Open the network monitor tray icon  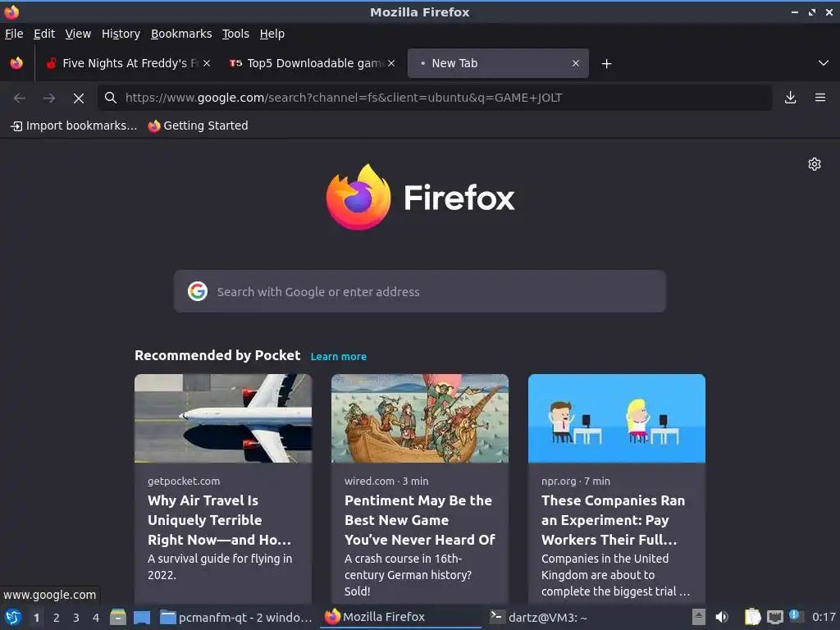774,617
